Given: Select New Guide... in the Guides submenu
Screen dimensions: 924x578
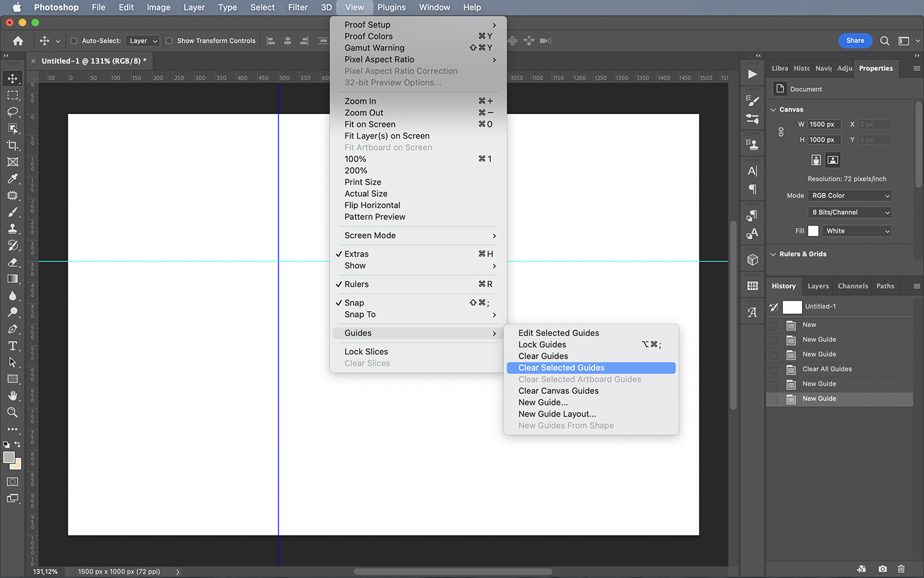Looking at the screenshot, I should 543,402.
